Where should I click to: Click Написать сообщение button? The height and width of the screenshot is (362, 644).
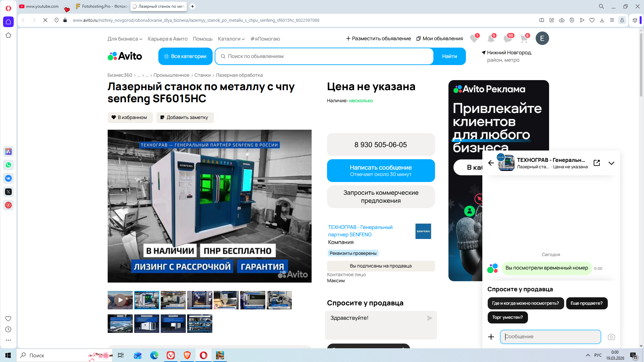pos(381,170)
